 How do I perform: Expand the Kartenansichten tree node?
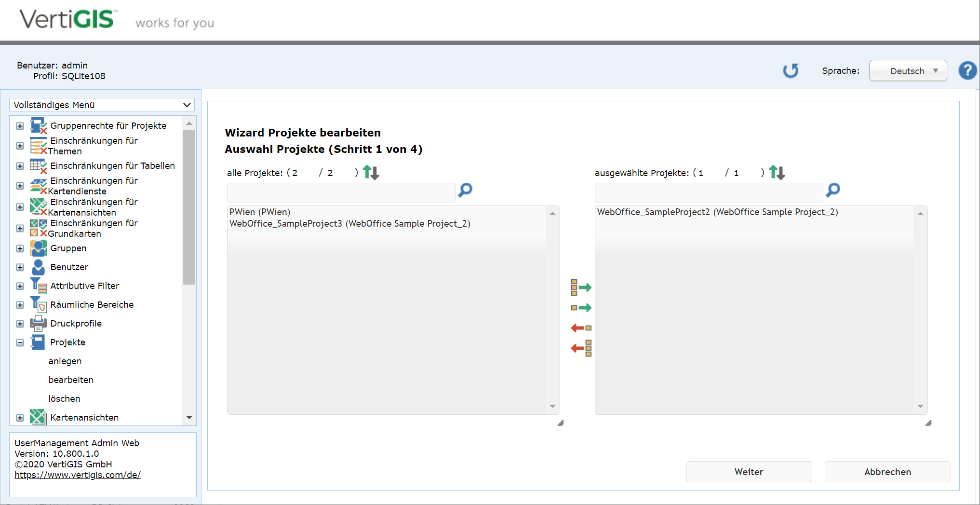20,418
